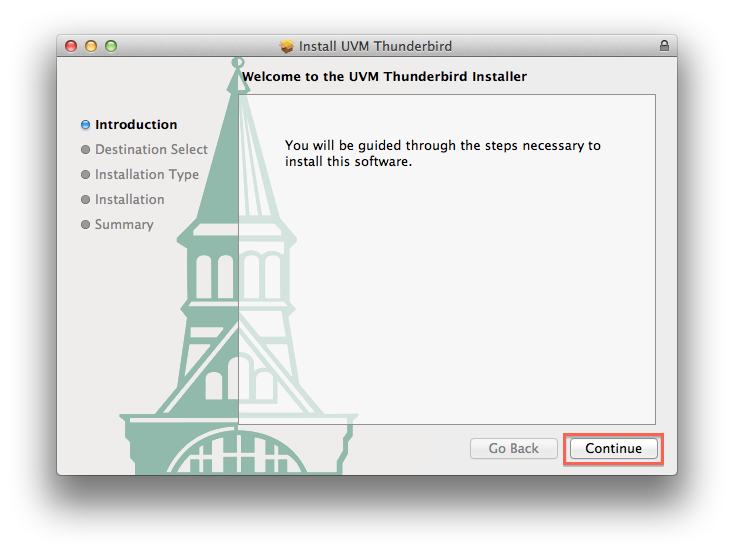Minimize the installer with the yellow button

pyautogui.click(x=91, y=46)
